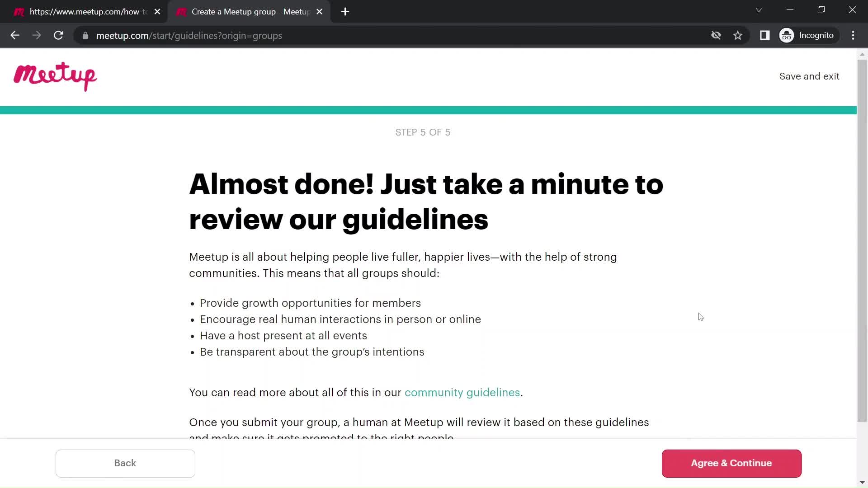Click the Agree & Continue button

[x=731, y=463]
